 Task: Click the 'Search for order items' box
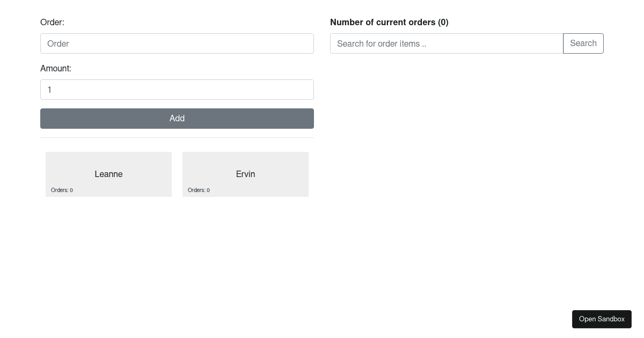(x=446, y=43)
